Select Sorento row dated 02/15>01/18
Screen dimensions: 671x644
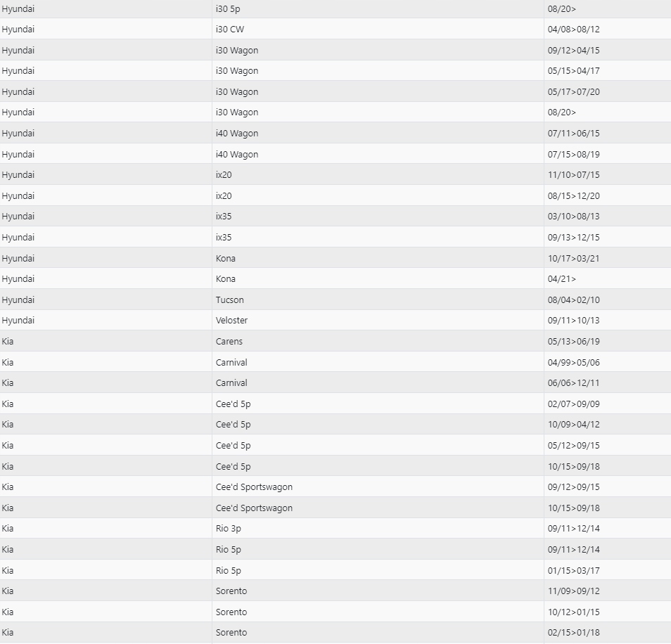point(335,633)
